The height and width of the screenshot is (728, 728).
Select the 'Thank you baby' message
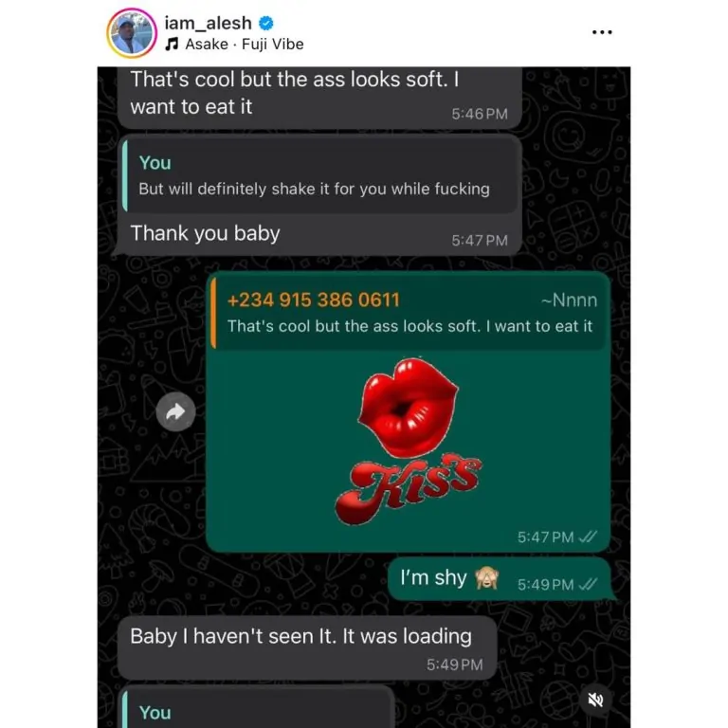click(205, 233)
